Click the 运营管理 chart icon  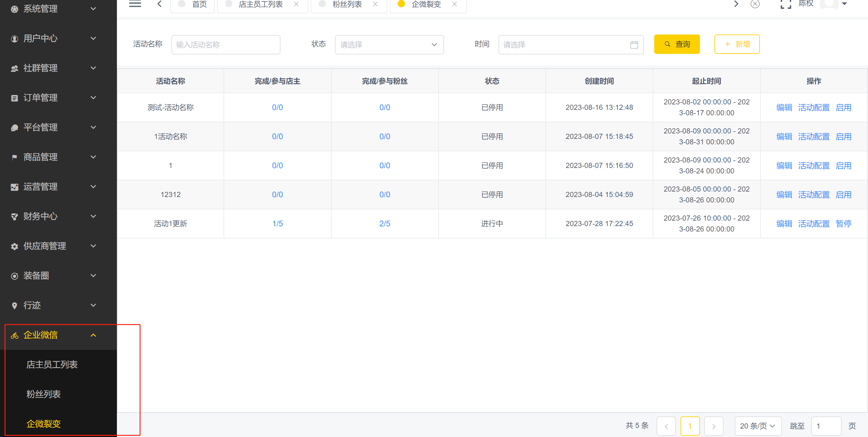coord(14,187)
